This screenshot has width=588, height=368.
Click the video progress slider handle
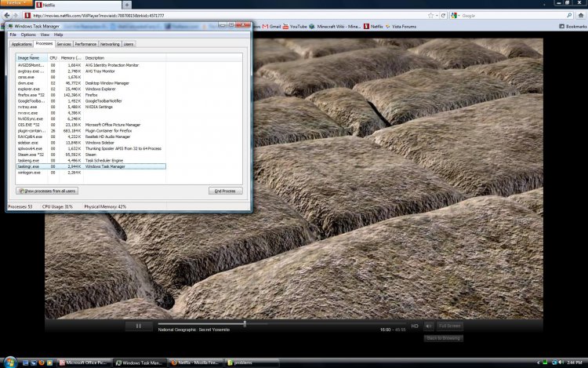(x=245, y=323)
